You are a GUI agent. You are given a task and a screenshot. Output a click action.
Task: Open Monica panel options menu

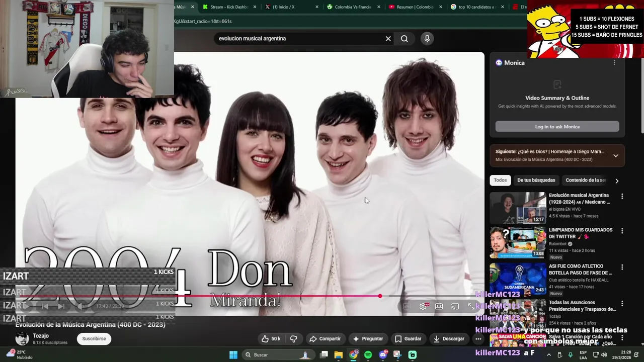tap(614, 63)
